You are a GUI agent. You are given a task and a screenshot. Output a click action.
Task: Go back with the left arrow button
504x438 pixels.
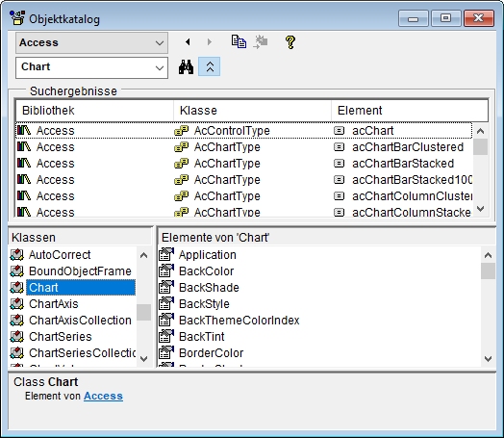pos(188,42)
